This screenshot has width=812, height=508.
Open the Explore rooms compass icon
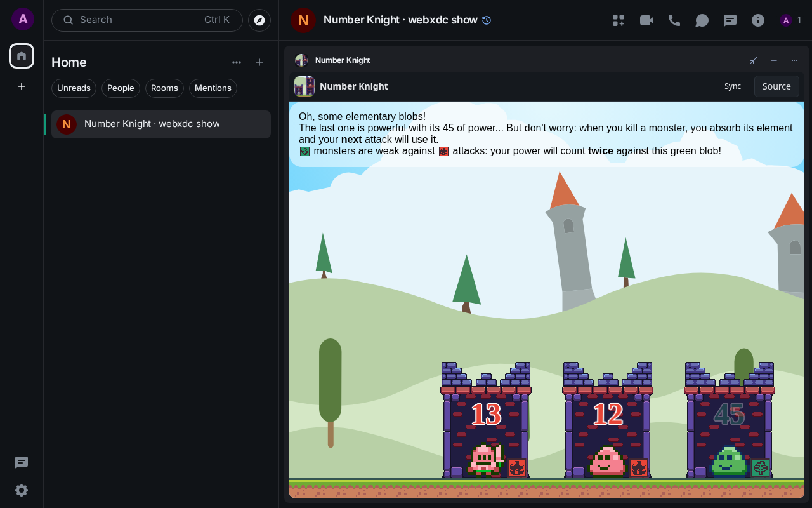259,20
